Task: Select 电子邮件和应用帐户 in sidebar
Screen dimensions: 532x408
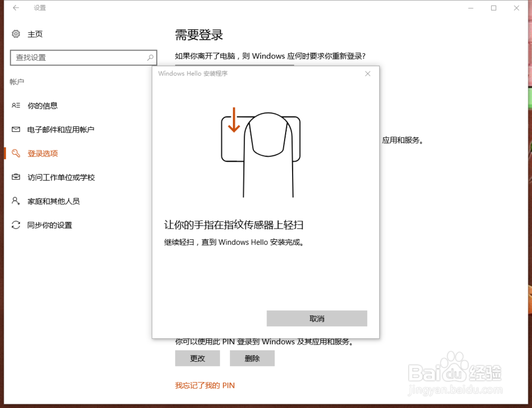Action: (61, 129)
